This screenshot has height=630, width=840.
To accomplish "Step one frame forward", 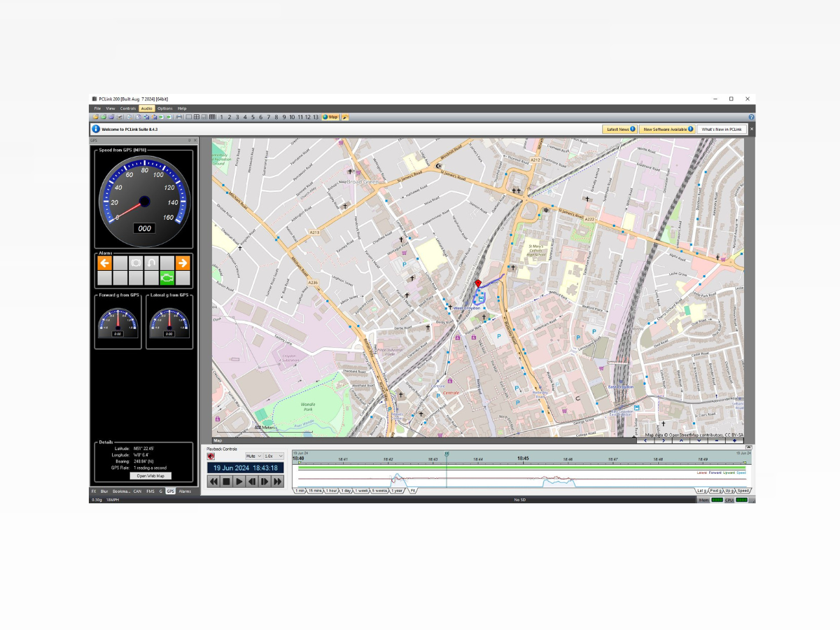I will tap(265, 482).
